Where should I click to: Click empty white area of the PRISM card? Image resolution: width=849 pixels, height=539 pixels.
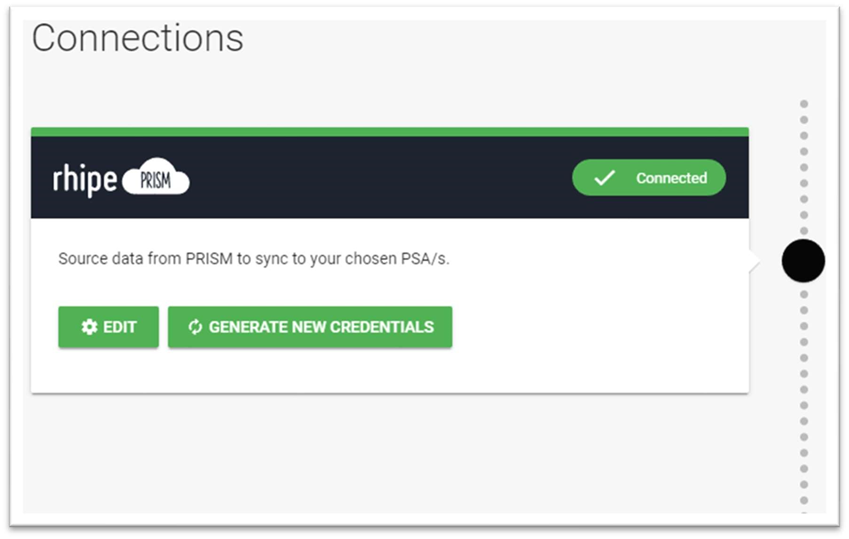pos(596,325)
